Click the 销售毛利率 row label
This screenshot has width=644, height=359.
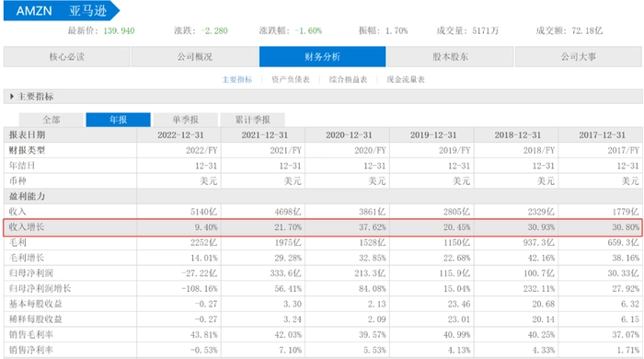[x=30, y=334]
